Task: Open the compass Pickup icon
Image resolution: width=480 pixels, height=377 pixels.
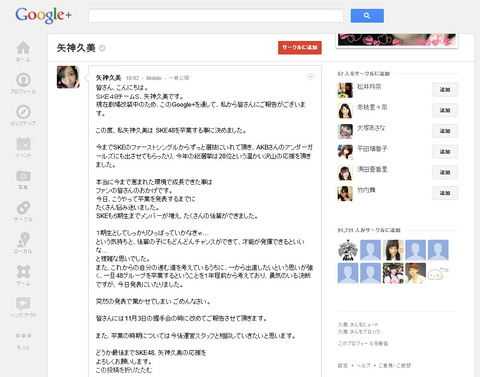Action: [23, 112]
